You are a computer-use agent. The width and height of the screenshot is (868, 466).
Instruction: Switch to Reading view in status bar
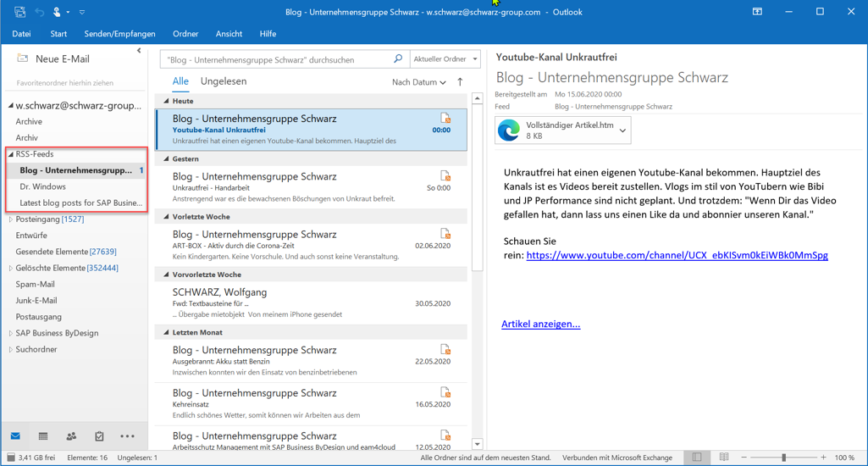pos(724,458)
